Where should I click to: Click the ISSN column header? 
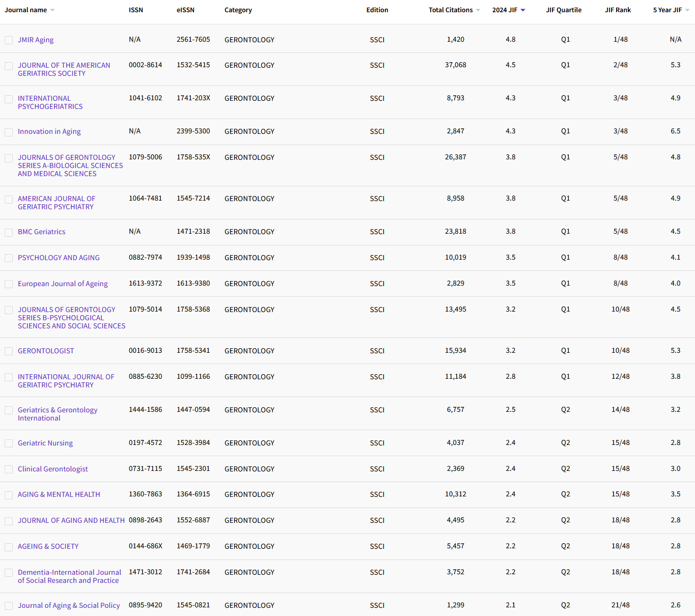(136, 10)
